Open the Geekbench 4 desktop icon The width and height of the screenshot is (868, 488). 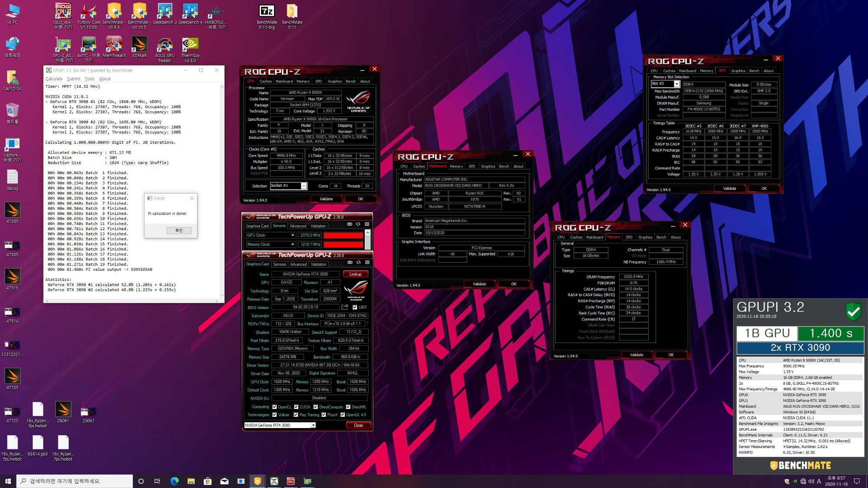coord(190,14)
